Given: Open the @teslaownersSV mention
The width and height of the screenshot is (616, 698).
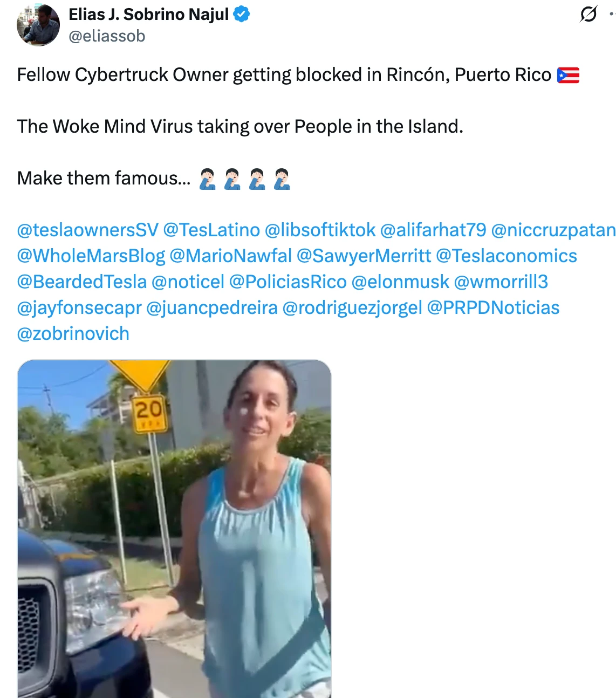Looking at the screenshot, I should click(x=88, y=230).
